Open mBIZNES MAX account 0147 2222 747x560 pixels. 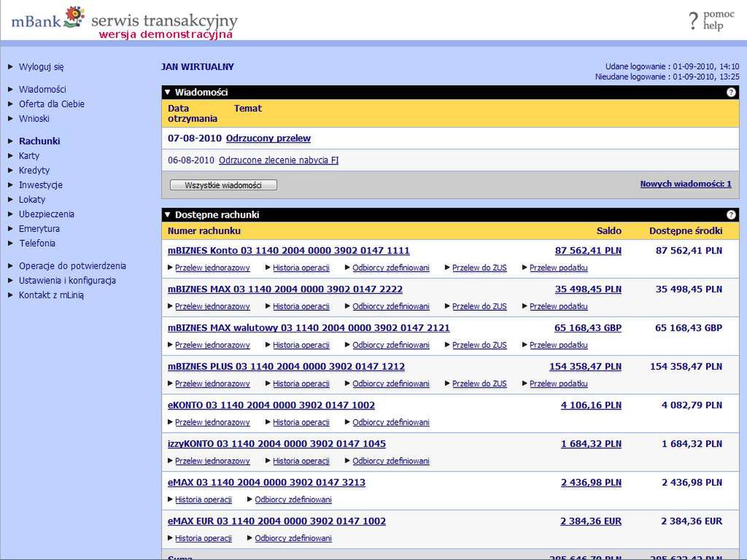pos(285,289)
